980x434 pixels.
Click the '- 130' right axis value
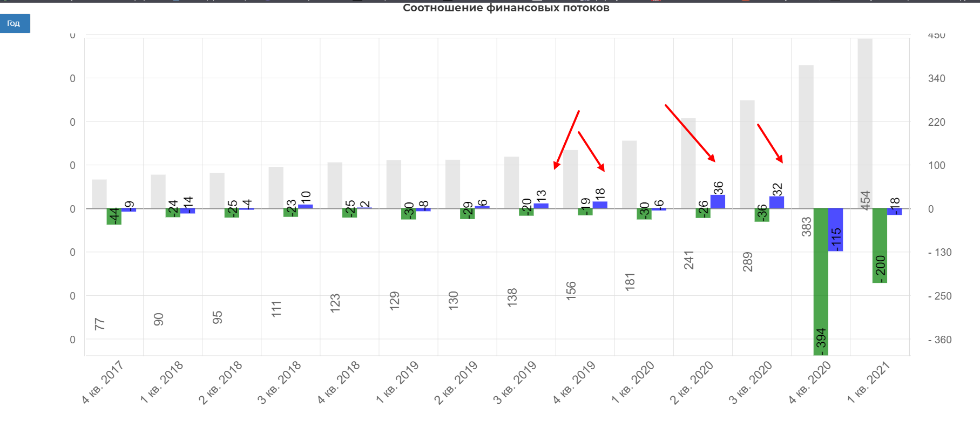point(940,252)
